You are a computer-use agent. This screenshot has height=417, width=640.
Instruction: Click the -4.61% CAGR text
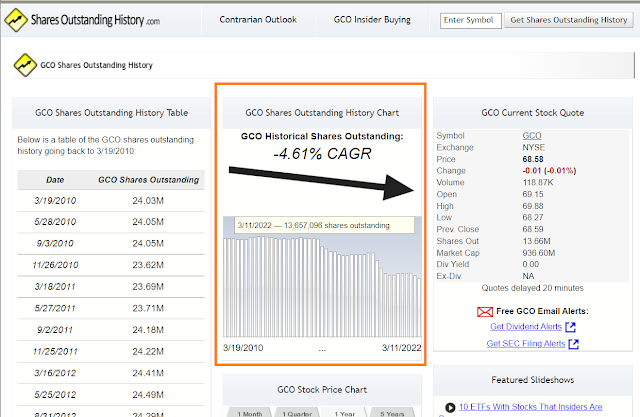coord(322,154)
